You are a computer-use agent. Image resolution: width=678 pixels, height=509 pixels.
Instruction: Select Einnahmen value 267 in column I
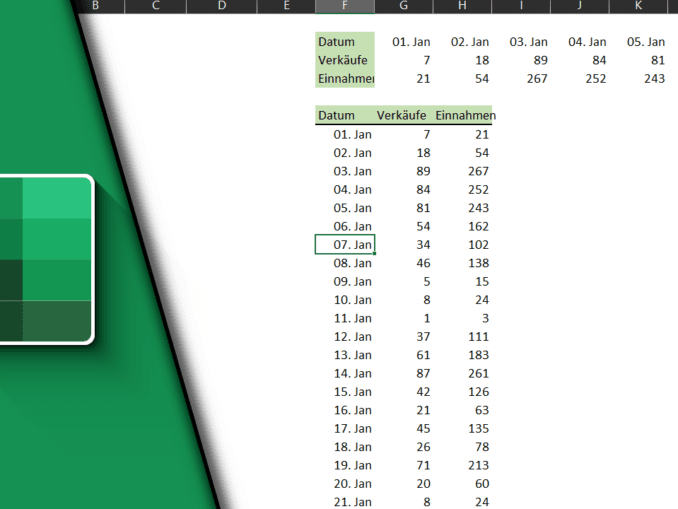pos(537,79)
